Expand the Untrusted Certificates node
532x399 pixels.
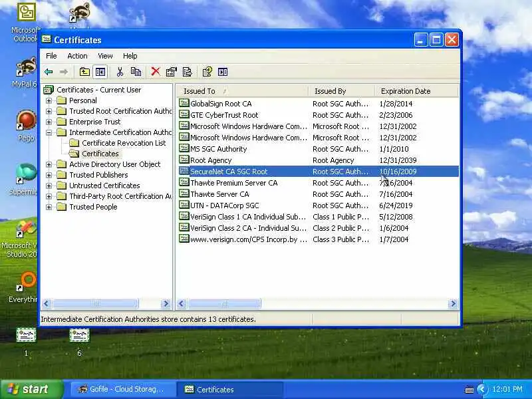(49, 186)
